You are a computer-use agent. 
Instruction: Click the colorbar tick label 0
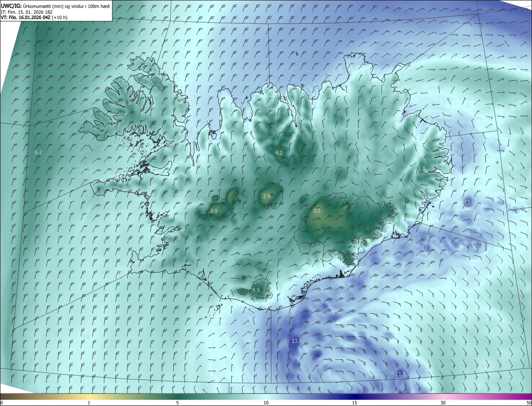[x=2, y=403]
